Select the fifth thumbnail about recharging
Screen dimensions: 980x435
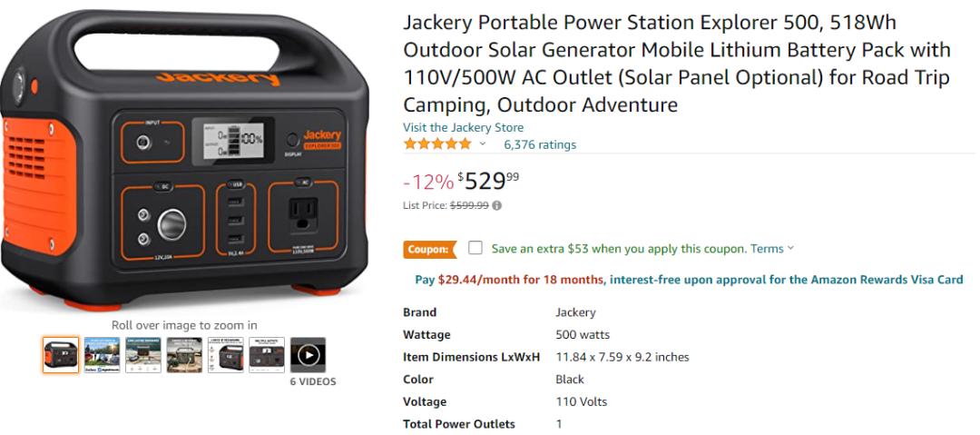[x=226, y=355]
